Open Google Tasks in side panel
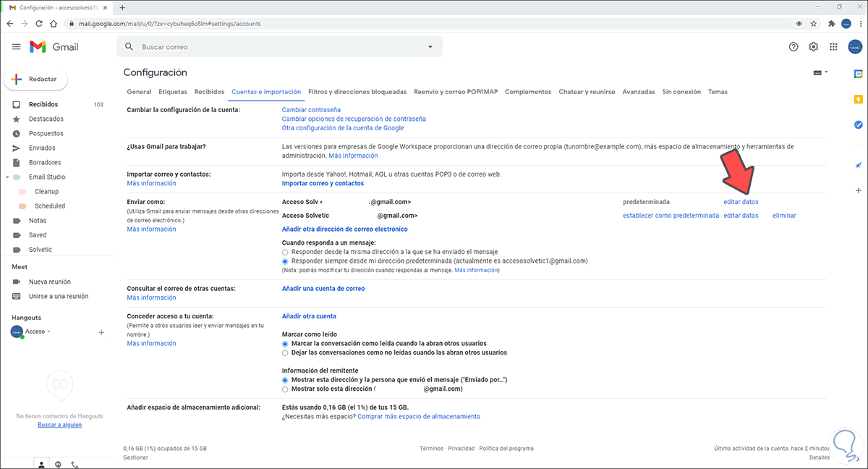Screen dimensions: 868x469 click(858, 124)
